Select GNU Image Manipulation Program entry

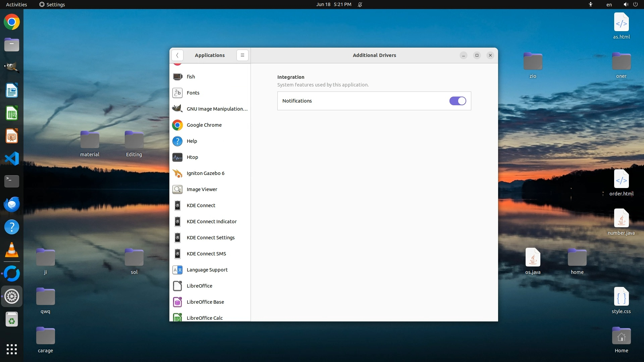[217, 109]
